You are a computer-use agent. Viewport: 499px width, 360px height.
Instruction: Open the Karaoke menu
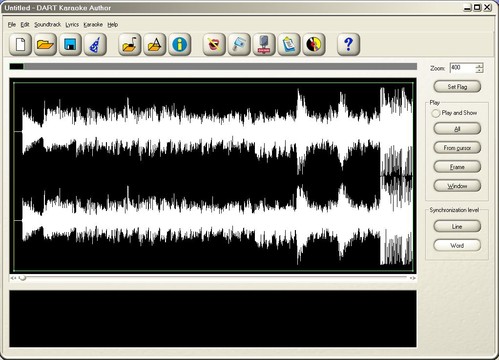tap(93, 25)
